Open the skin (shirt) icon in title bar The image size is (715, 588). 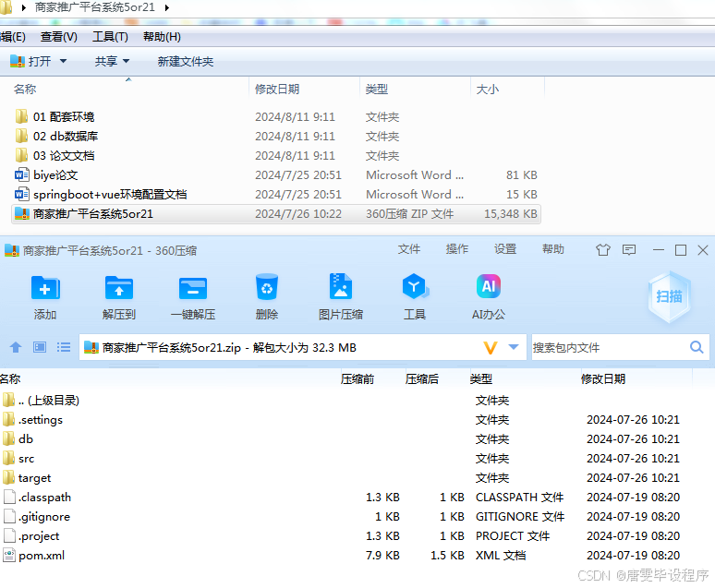point(603,250)
